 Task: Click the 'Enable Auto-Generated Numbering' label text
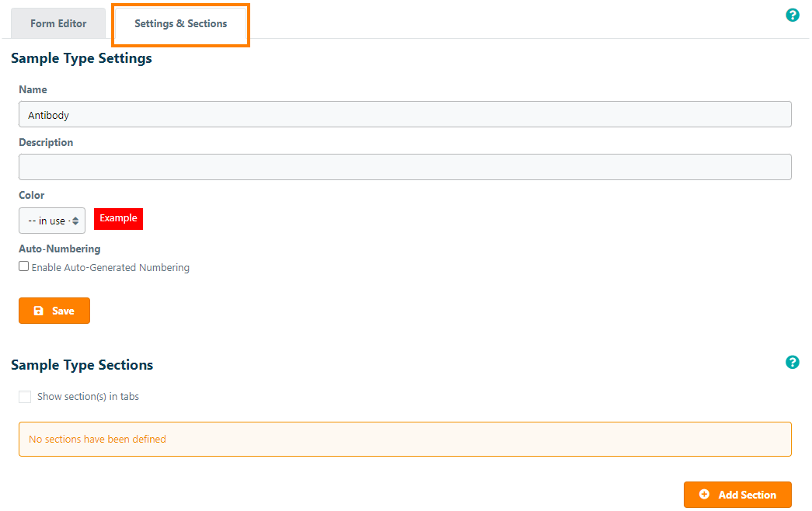(110, 268)
